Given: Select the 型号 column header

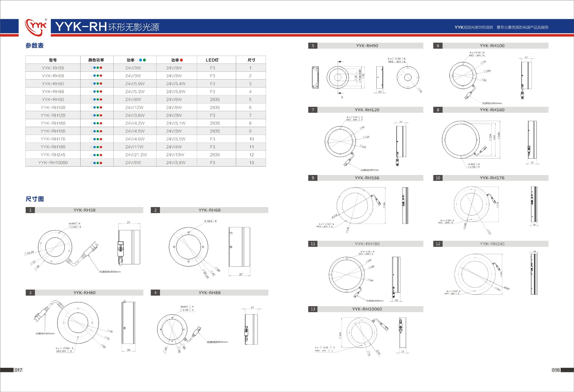Looking at the screenshot, I should click(x=53, y=60).
